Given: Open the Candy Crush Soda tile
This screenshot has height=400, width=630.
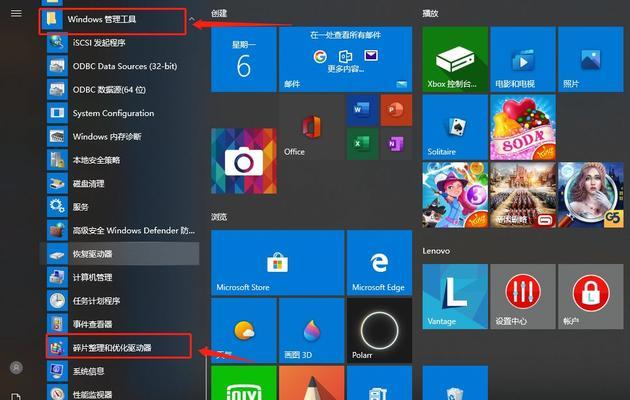Looking at the screenshot, I should pos(523,127).
